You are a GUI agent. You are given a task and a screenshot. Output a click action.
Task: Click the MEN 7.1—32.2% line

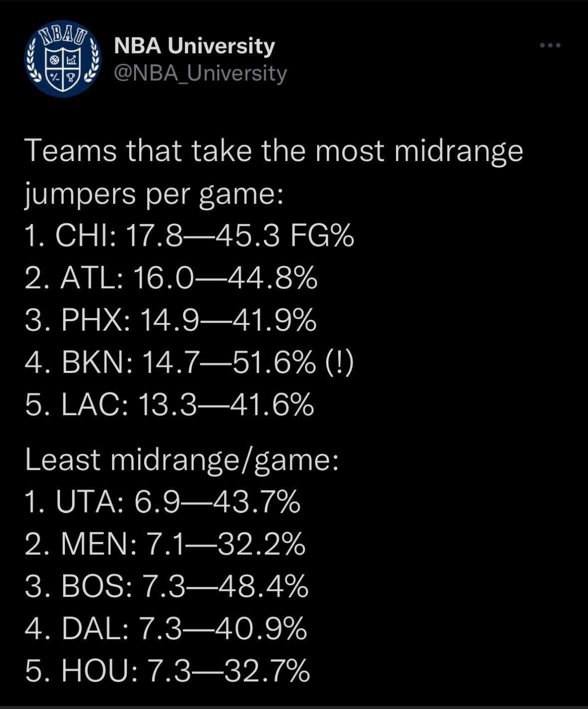tap(165, 544)
